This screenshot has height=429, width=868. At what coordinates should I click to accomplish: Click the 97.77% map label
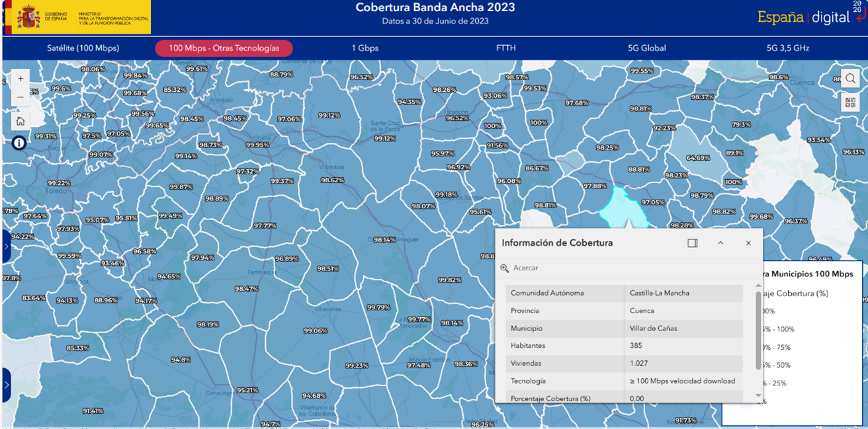[265, 225]
